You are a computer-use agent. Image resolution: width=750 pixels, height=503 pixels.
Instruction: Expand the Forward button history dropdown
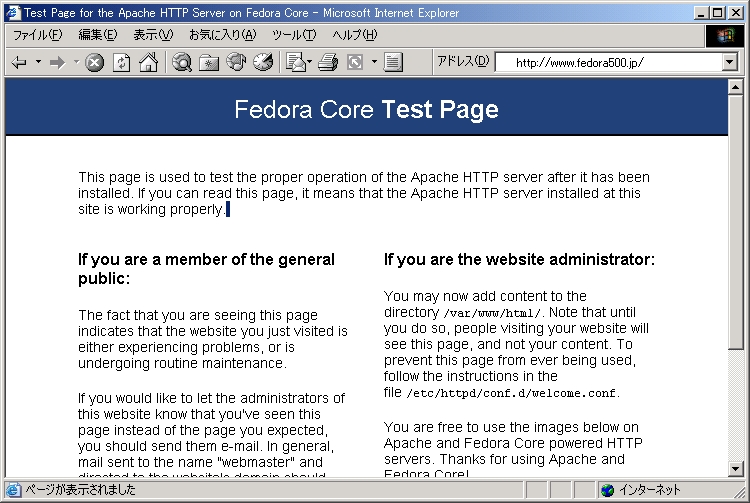pyautogui.click(x=77, y=62)
